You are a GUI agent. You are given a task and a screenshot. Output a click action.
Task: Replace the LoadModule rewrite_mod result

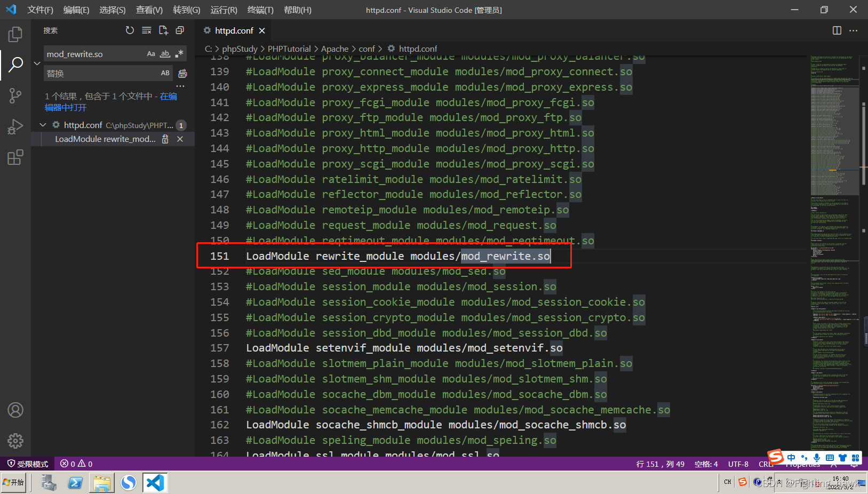pyautogui.click(x=165, y=139)
